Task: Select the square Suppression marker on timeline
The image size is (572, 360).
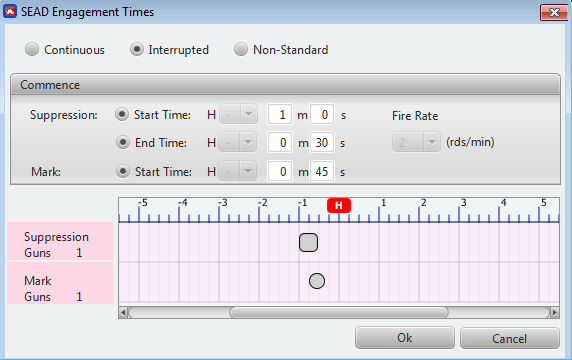Action: [308, 243]
